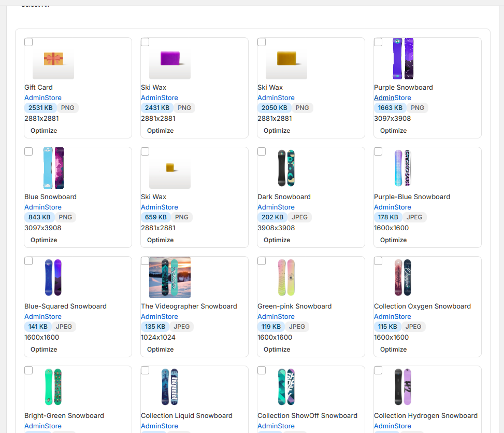Tick the Dark Snowboard checkbox
This screenshot has width=504, height=433.
pos(262,151)
